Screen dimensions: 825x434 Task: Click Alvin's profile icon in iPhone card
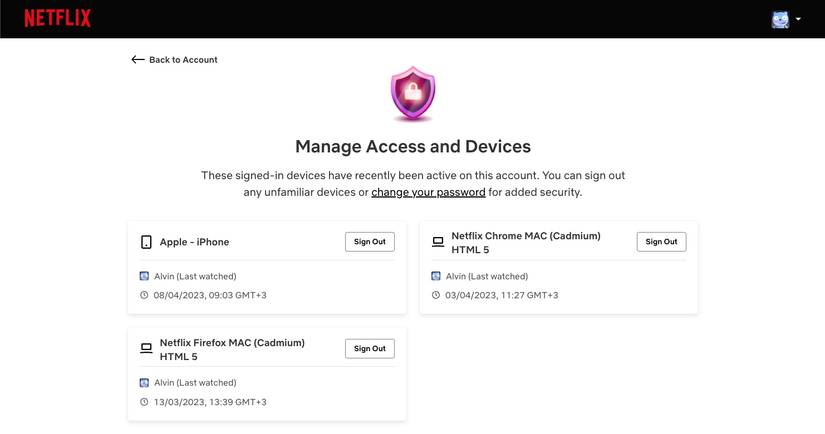click(145, 276)
